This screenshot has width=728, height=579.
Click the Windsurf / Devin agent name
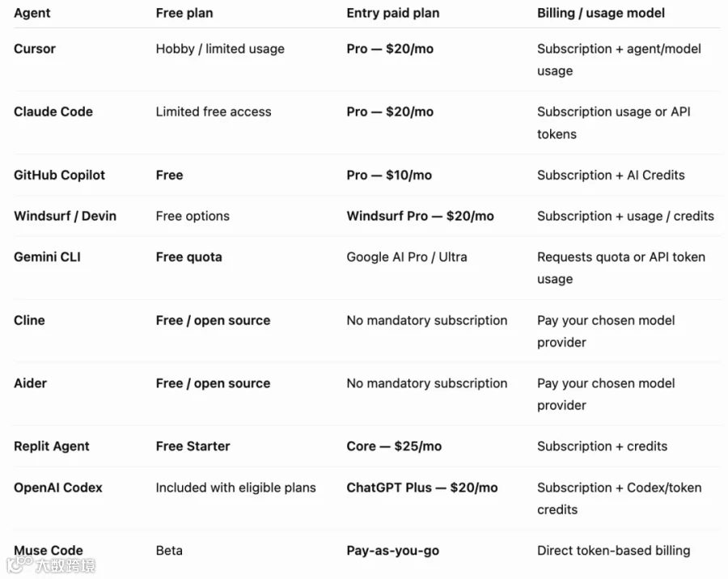tap(65, 216)
